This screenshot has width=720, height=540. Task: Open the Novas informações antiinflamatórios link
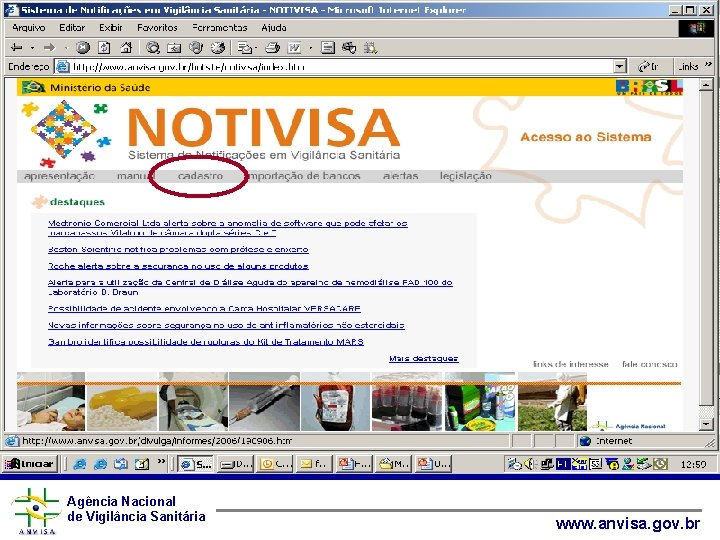pos(226,325)
